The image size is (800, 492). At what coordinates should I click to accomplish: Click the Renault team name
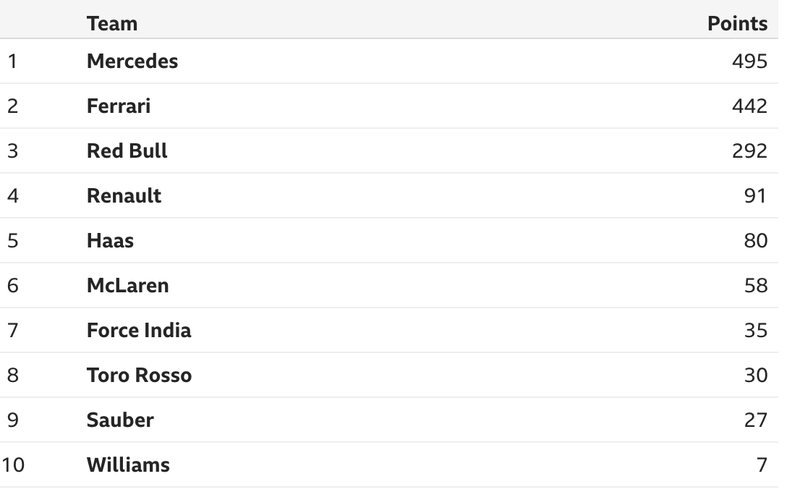(x=124, y=196)
